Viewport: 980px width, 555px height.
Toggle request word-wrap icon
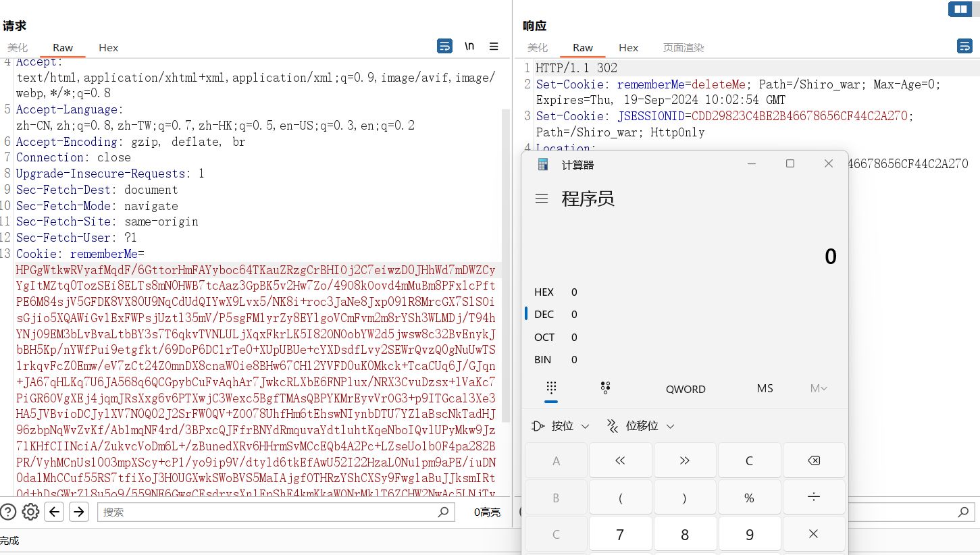tap(444, 46)
